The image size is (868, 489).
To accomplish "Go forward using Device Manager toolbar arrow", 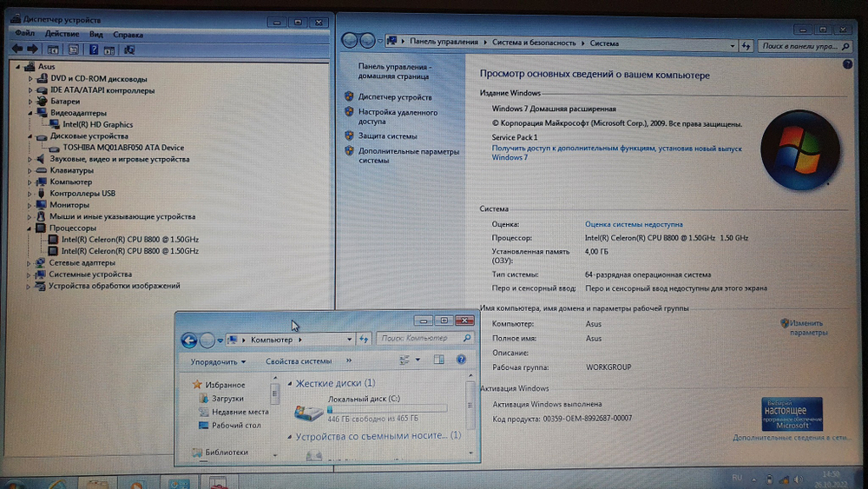I will coord(33,50).
